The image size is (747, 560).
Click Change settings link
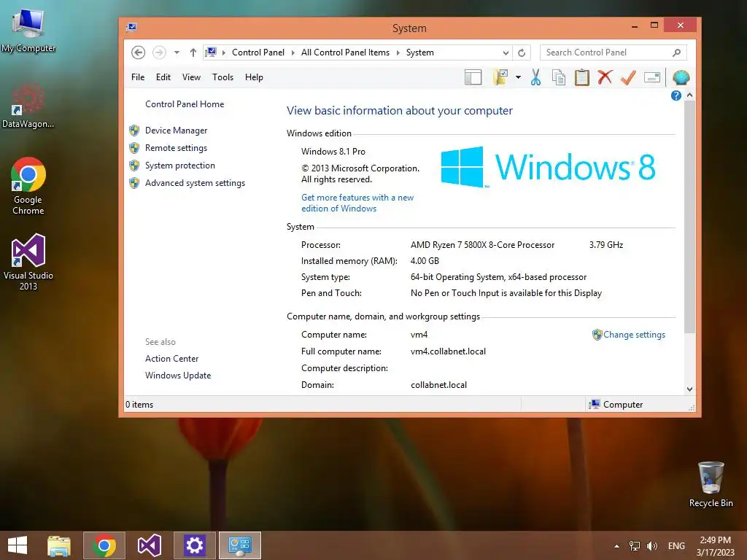pyautogui.click(x=634, y=335)
